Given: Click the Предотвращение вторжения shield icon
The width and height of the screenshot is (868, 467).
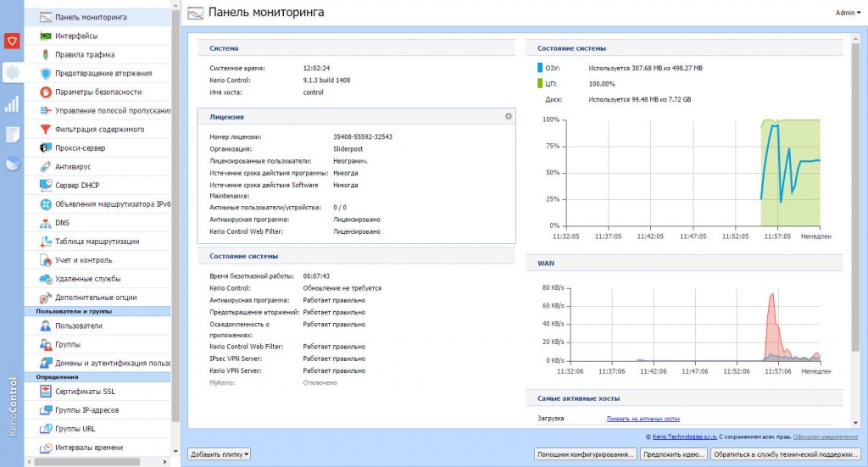Looking at the screenshot, I should pos(46,73).
